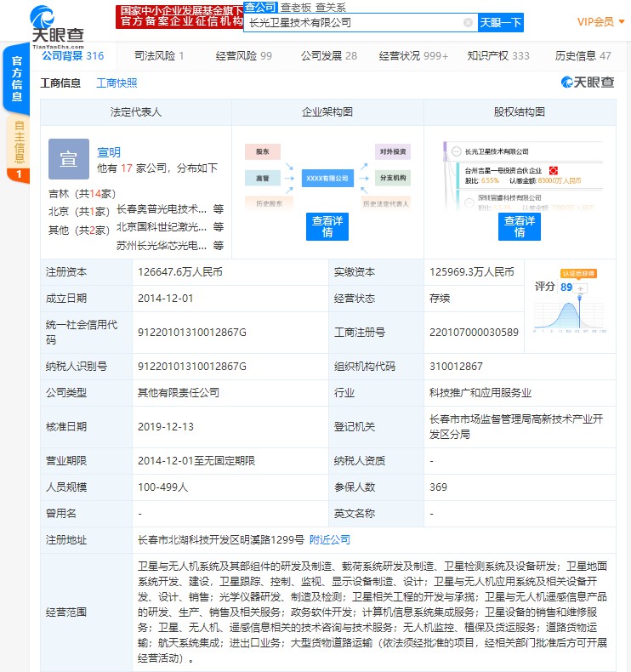Click the 认证后获得 badge
631x672 pixels.
579,273
